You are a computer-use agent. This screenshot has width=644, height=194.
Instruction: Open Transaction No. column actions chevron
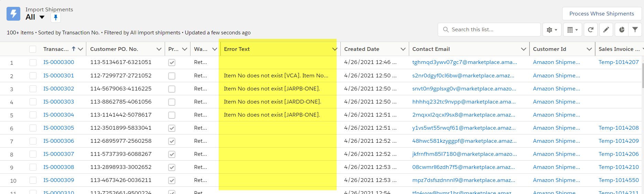81,49
